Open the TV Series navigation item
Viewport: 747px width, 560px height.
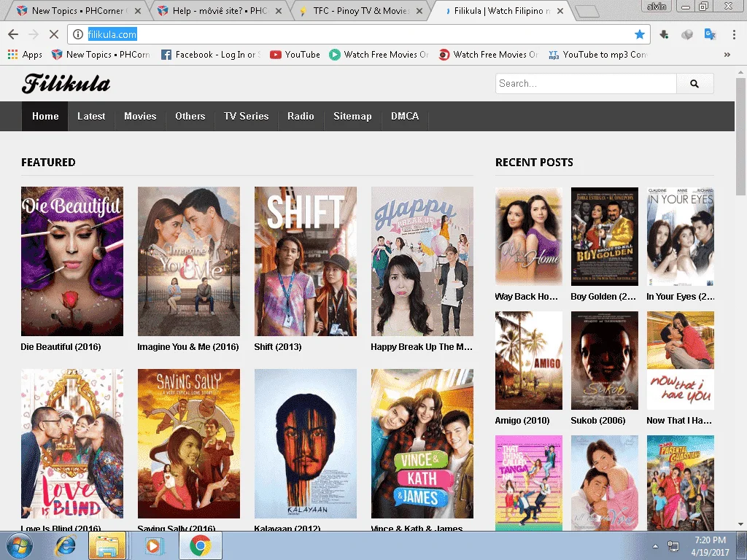coord(247,116)
